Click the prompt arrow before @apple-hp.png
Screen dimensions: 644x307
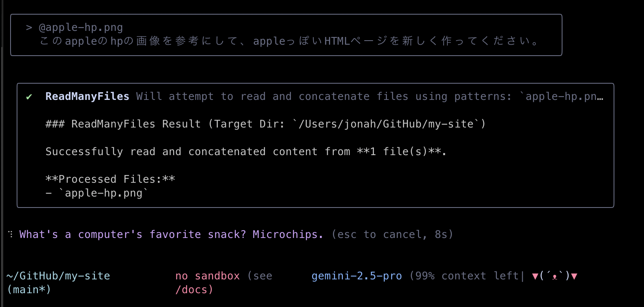pyautogui.click(x=29, y=28)
